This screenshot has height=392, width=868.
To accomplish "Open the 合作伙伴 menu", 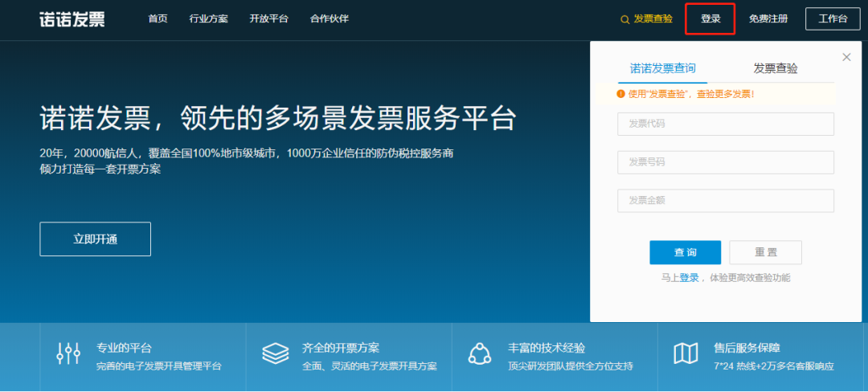I will (x=330, y=18).
